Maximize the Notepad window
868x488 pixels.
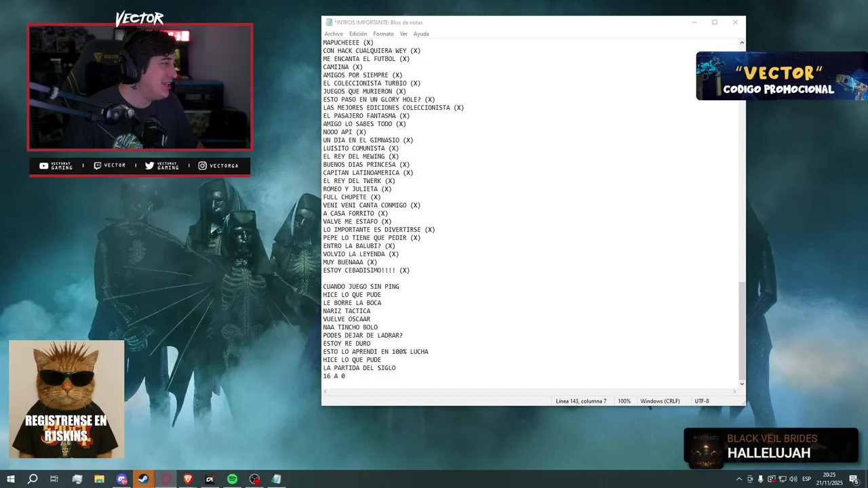[x=714, y=22]
